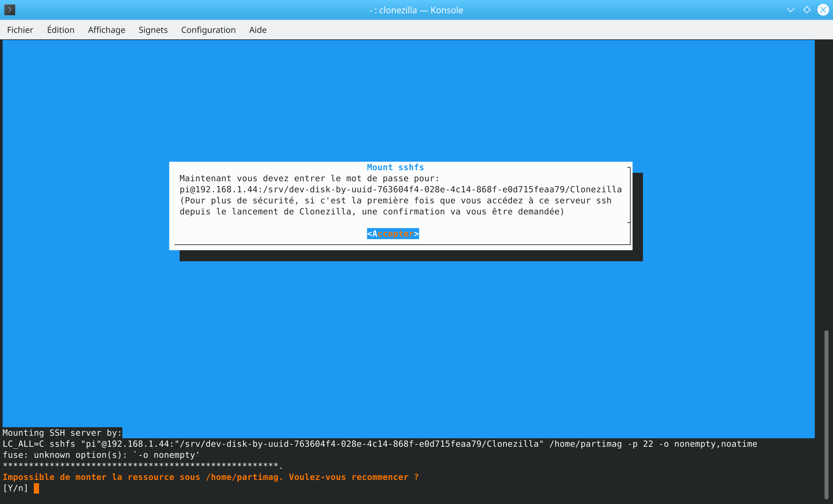Click the 'LC_ALL=C sshfs' command line
The image size is (833, 504).
point(380,444)
